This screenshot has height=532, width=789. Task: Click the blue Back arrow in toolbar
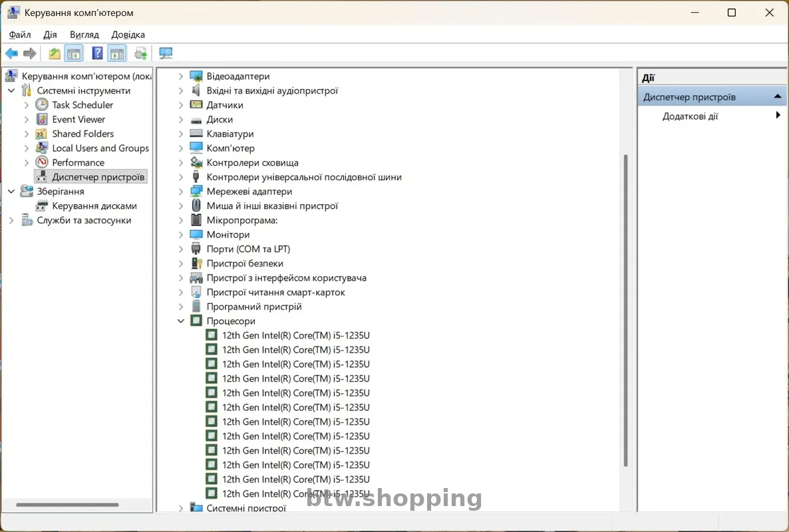11,54
